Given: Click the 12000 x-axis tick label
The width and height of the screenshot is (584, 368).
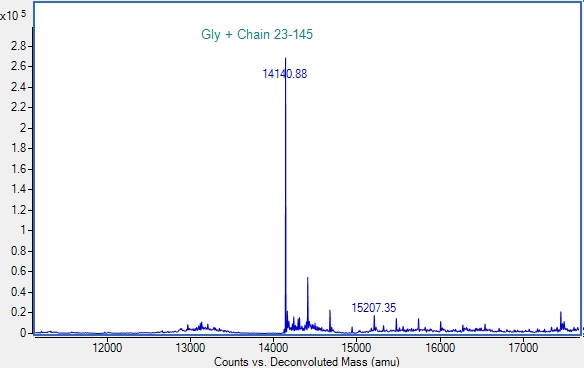Looking at the screenshot, I should (x=107, y=348).
